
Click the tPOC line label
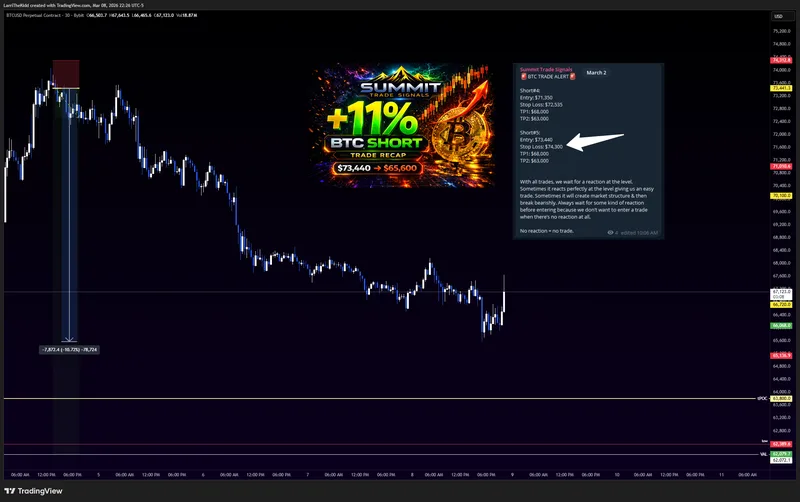click(762, 398)
